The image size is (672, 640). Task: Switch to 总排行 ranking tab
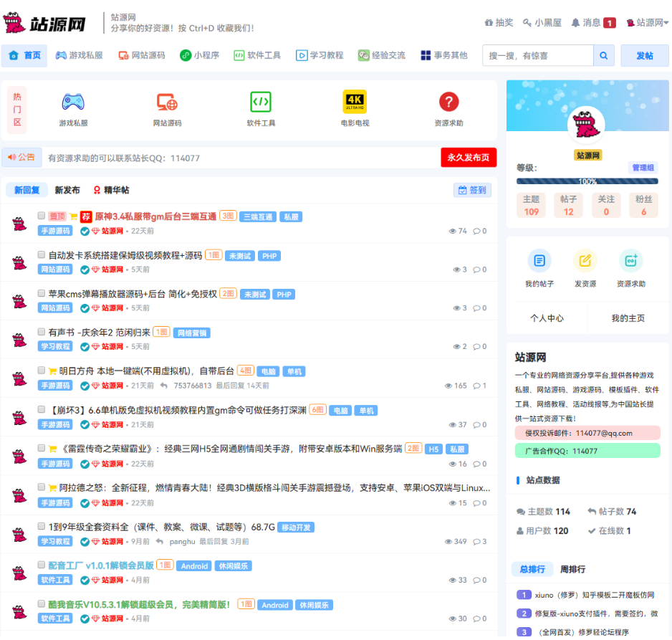[x=532, y=569]
